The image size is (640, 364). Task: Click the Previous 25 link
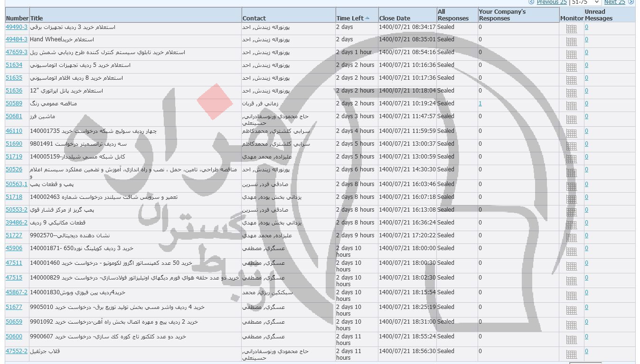552,2
